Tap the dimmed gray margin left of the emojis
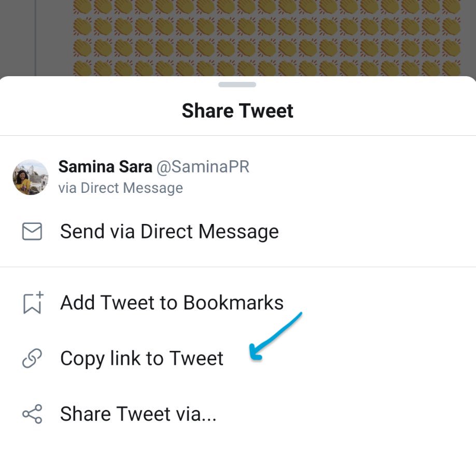476x452 pixels. 18,36
